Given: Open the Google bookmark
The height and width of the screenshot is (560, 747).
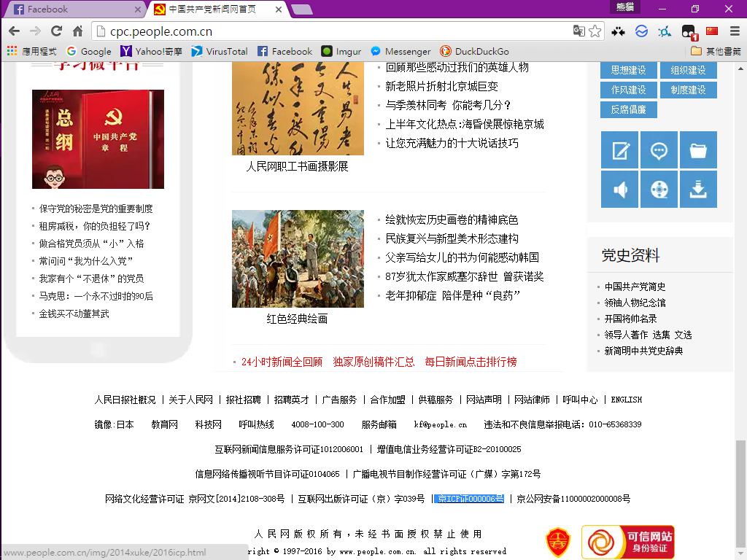Looking at the screenshot, I should click(88, 51).
